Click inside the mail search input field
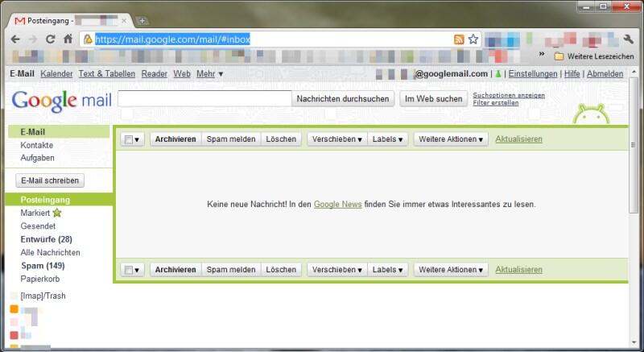Viewport: 644px width, 352px height. [204, 98]
